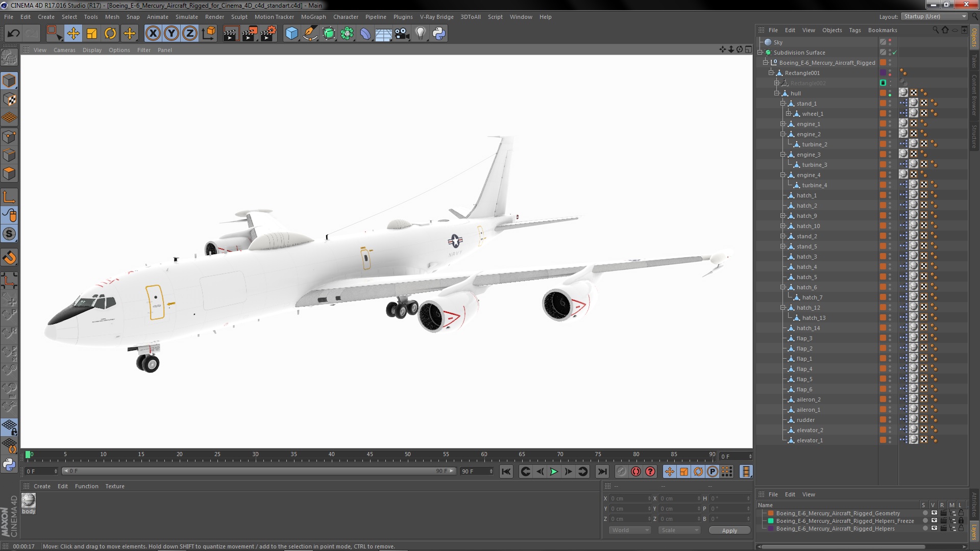Image resolution: width=980 pixels, height=551 pixels.
Task: Toggle viewport maximize icon
Action: 748,49
